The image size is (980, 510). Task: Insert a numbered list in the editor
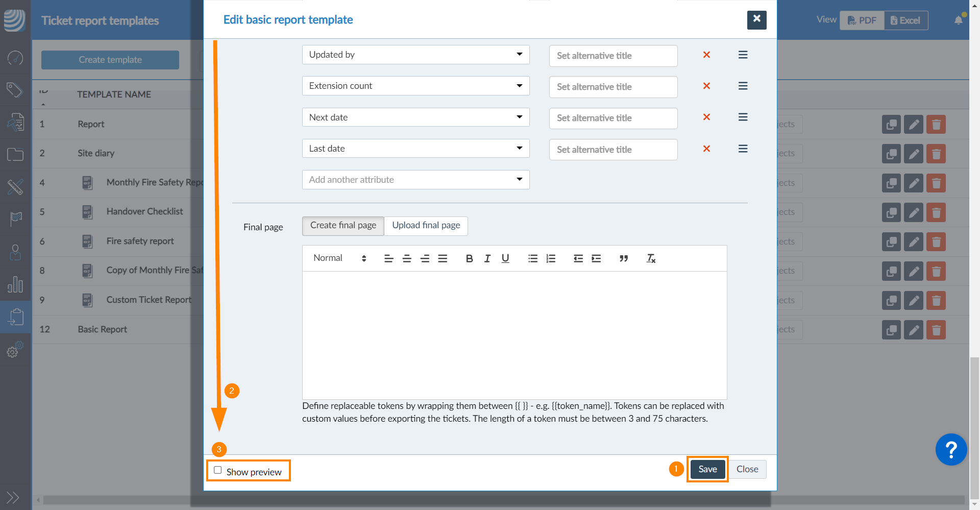(x=551, y=258)
